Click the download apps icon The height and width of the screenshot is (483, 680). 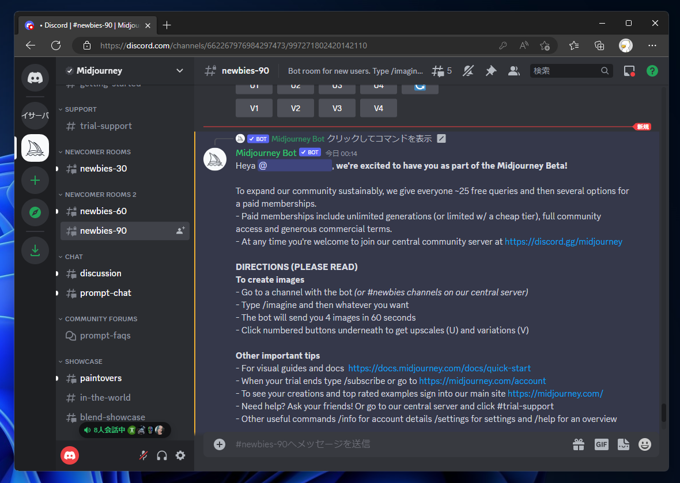click(35, 250)
